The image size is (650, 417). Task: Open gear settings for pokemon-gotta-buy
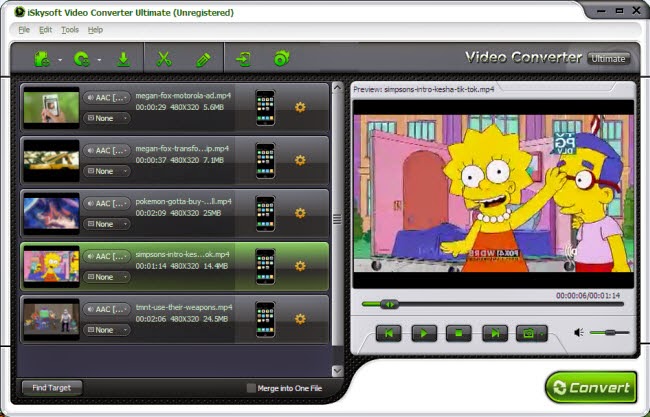[300, 213]
